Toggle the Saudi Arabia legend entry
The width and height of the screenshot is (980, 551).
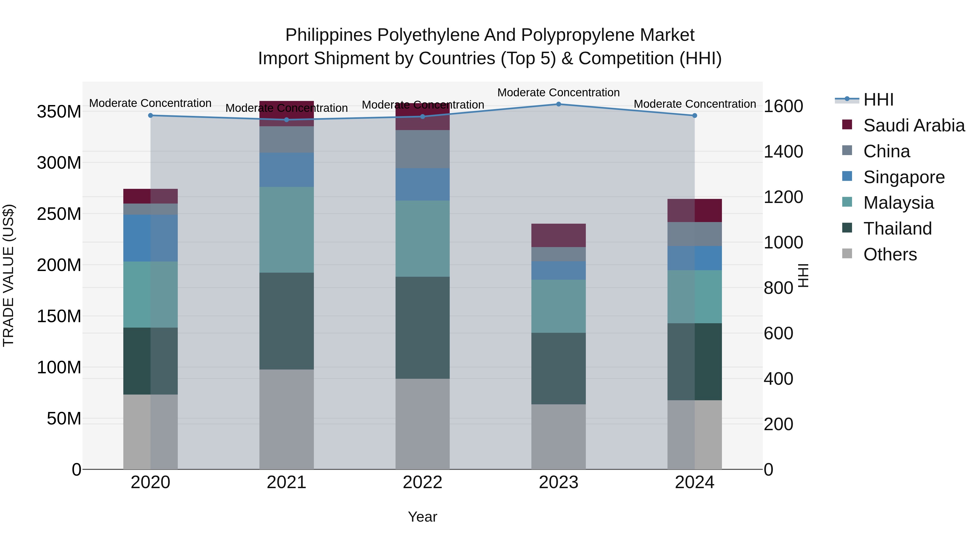(x=903, y=125)
